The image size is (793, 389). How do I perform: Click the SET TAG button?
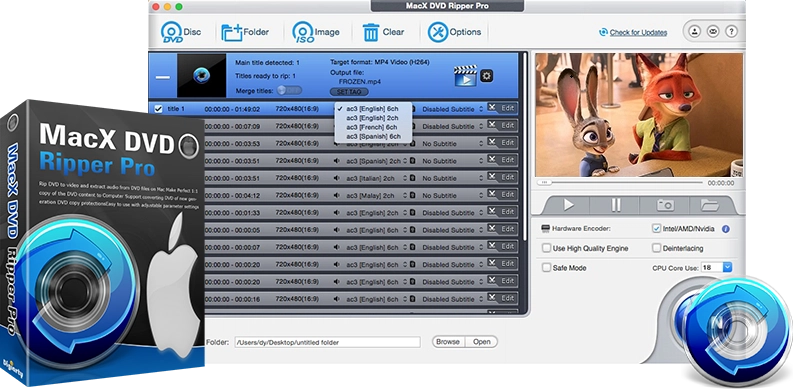click(349, 92)
